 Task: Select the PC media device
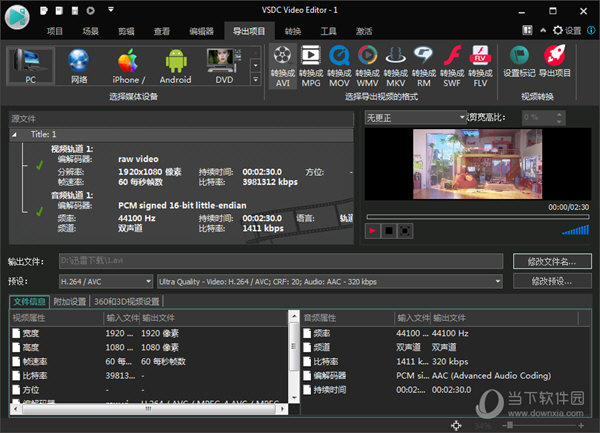(x=30, y=66)
